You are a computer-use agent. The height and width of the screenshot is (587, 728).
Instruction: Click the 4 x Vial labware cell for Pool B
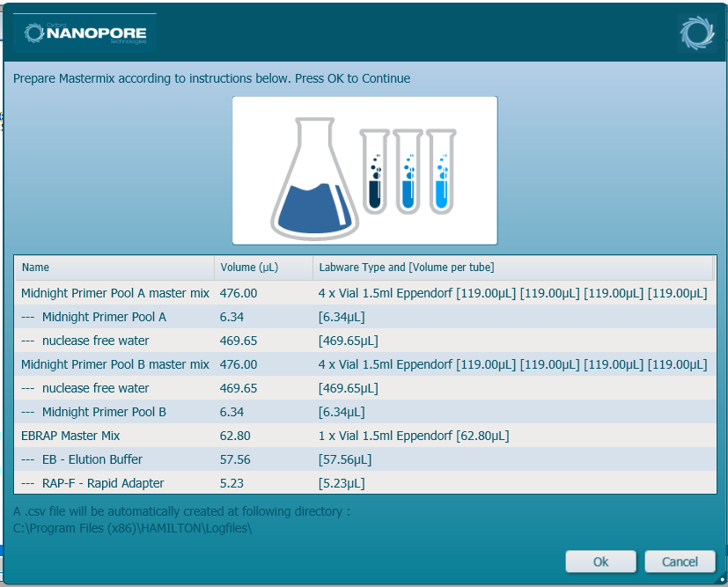[513, 364]
